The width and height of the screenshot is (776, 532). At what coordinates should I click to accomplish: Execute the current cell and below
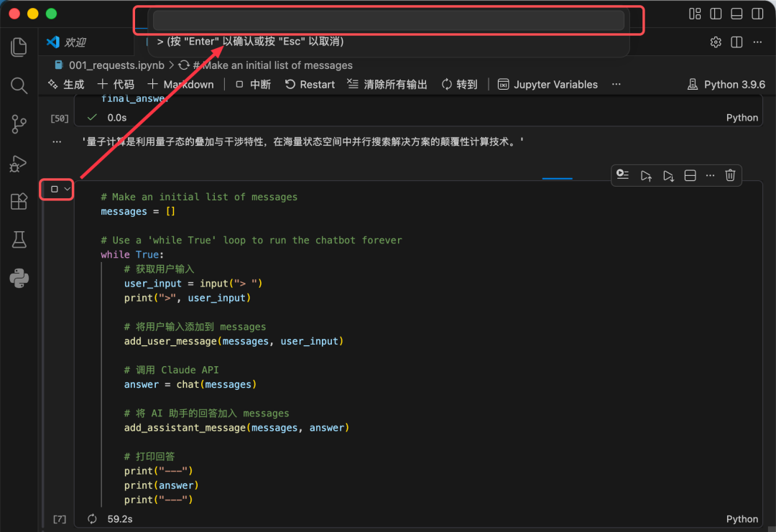click(x=668, y=175)
